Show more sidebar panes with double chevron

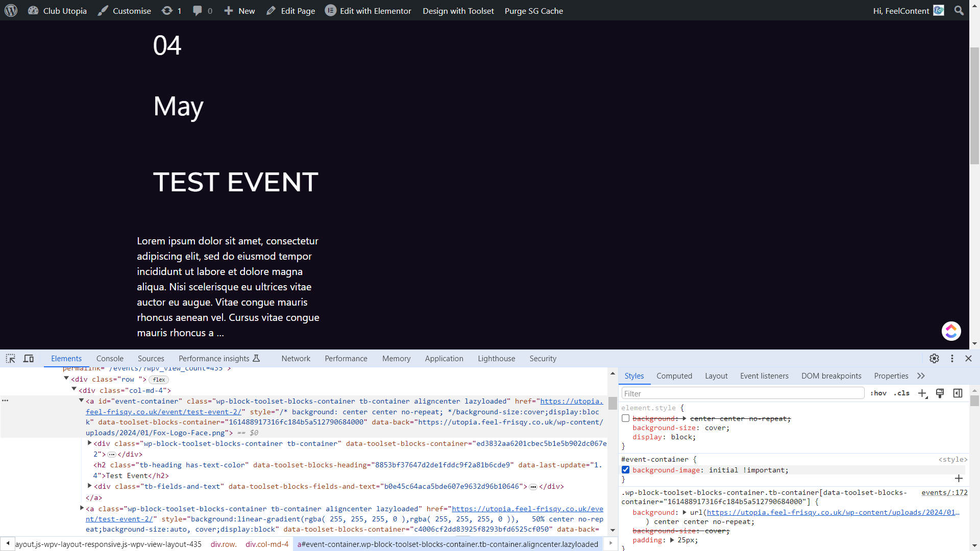[921, 376]
